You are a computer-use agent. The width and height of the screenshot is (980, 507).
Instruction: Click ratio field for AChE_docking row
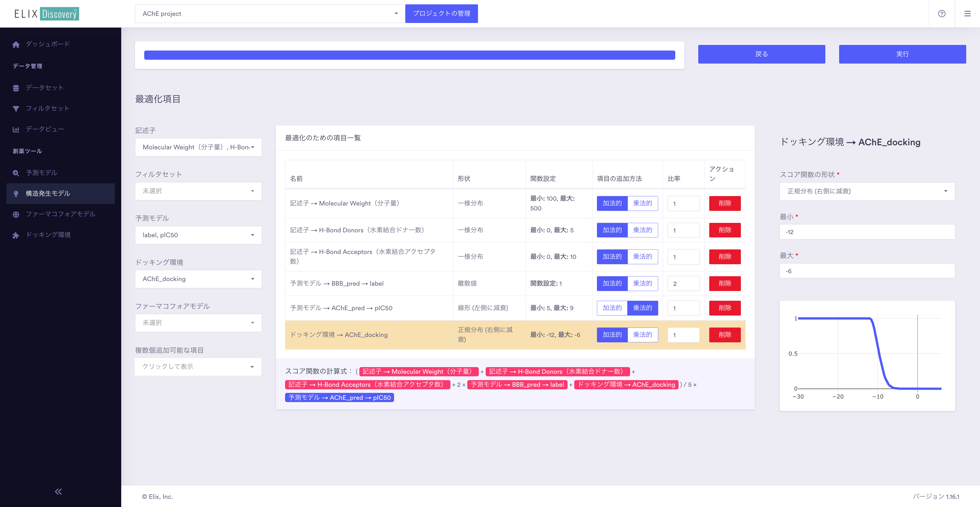(x=683, y=335)
